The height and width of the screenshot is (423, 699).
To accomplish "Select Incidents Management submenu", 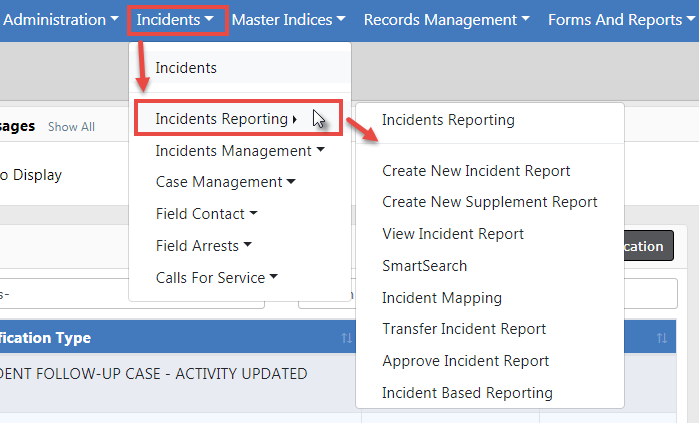I will (239, 151).
